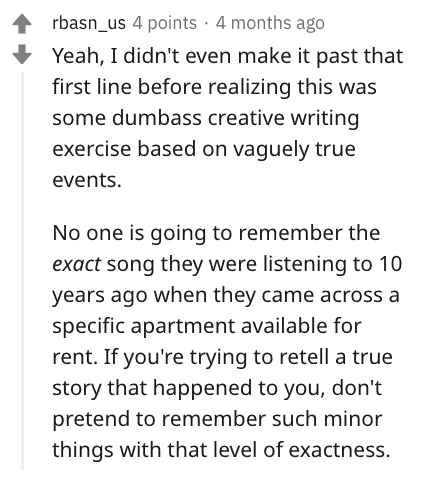Click the italic word 'exact'
Viewport: 426px width, 497px height.
point(77,264)
